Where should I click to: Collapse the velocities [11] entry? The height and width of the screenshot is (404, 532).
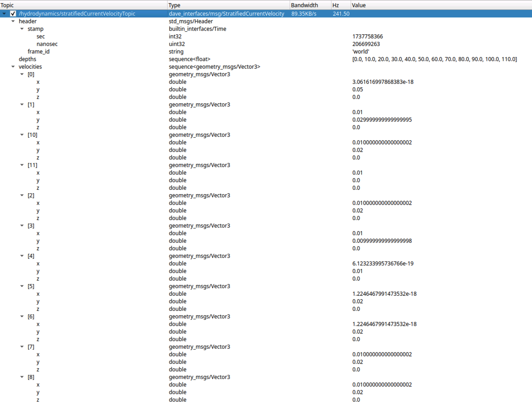[22, 165]
